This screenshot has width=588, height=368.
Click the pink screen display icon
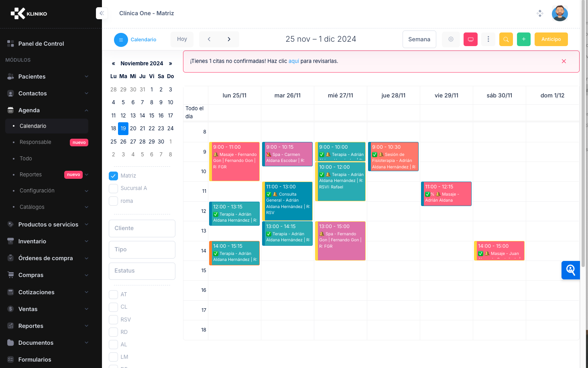(470, 39)
